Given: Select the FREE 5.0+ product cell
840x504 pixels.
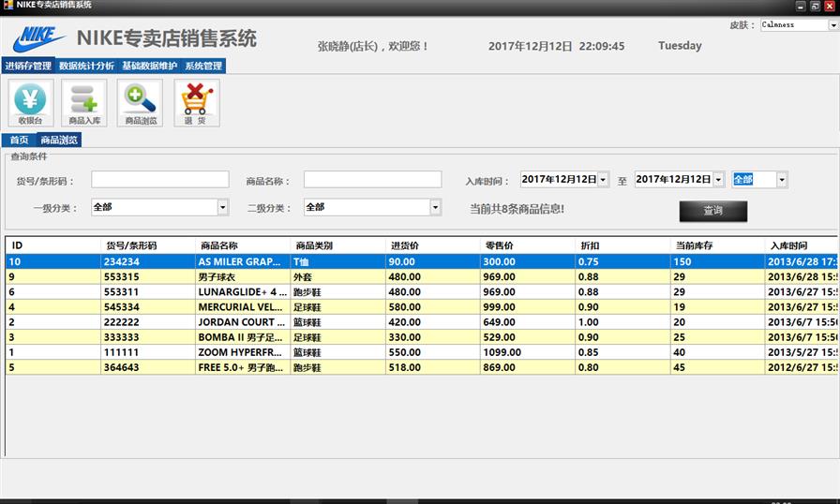Looking at the screenshot, I should click(243, 367).
